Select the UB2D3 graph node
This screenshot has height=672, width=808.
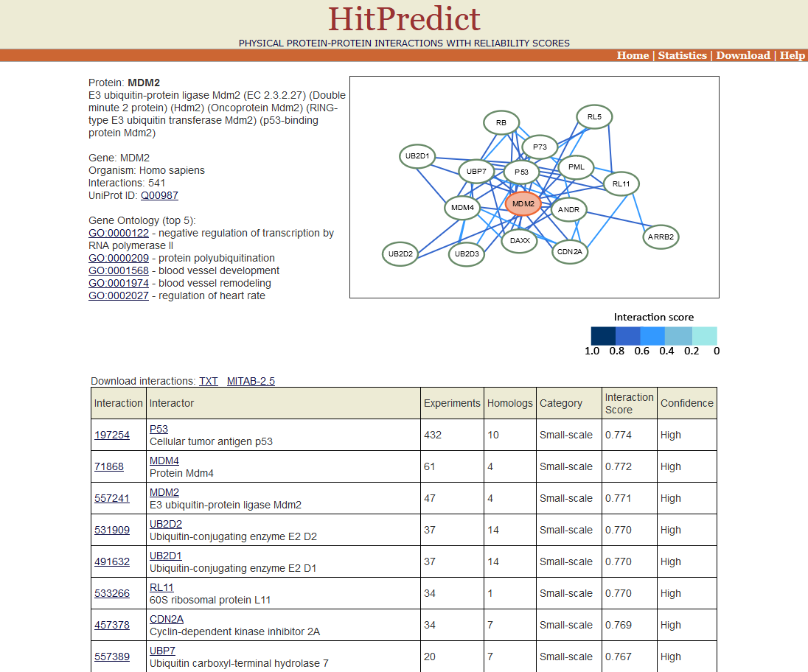(x=467, y=254)
